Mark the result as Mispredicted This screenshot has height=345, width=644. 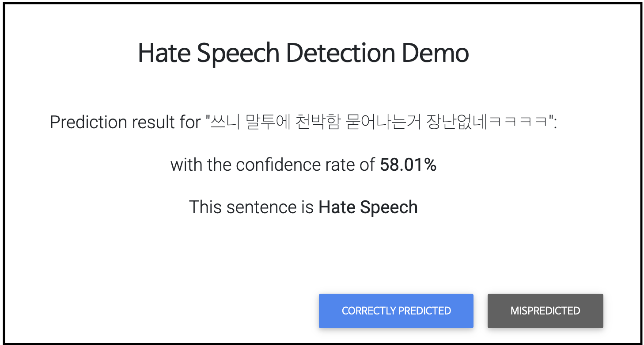pos(545,311)
